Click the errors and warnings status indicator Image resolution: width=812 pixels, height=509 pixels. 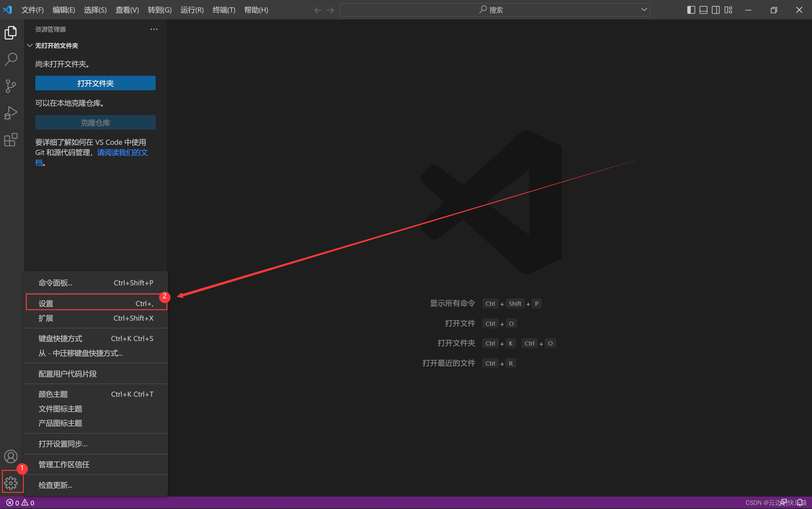coord(20,503)
